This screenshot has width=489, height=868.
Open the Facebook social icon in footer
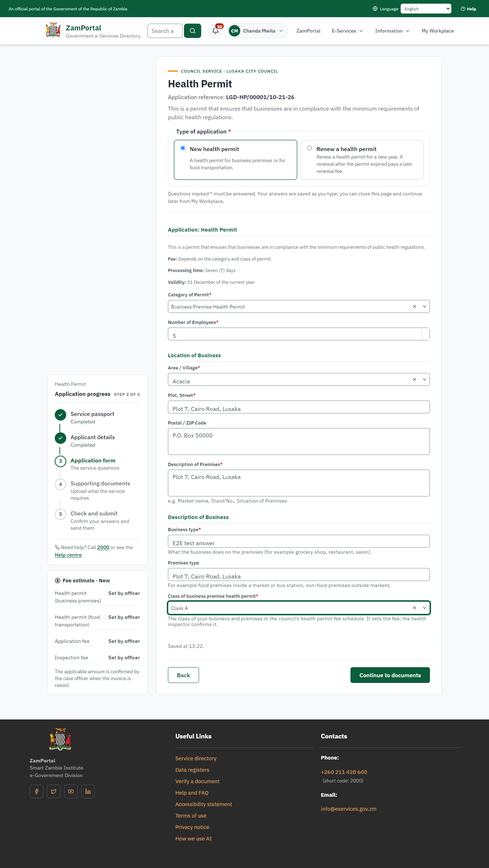pos(37,791)
